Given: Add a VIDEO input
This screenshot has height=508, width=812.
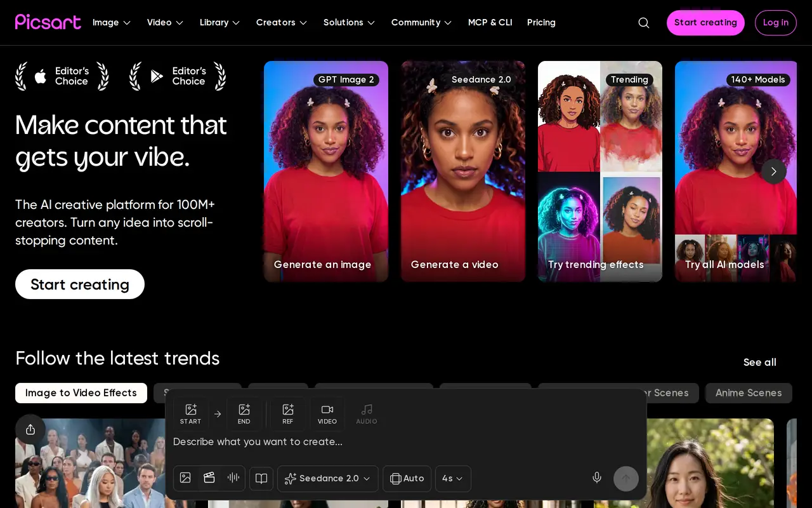Looking at the screenshot, I should pyautogui.click(x=327, y=414).
